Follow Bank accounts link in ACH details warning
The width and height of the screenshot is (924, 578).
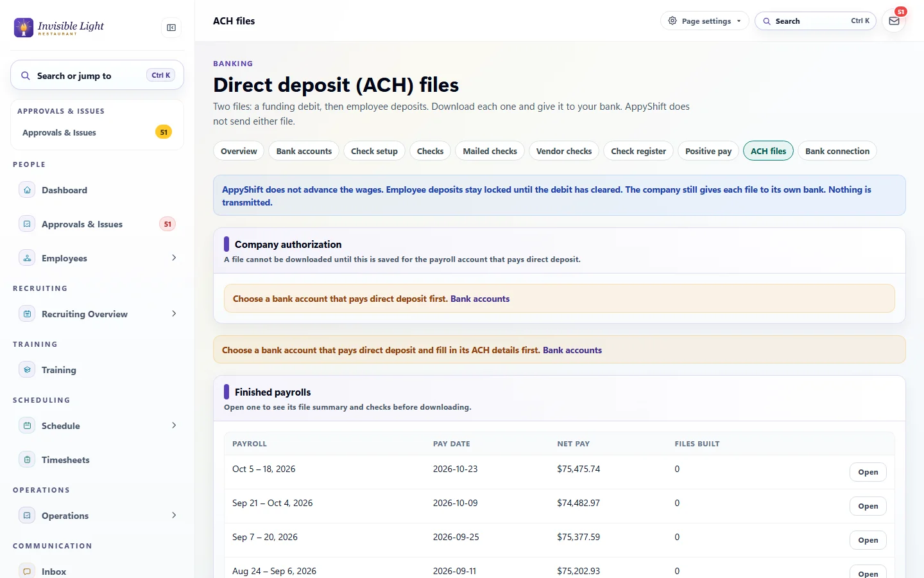point(572,350)
